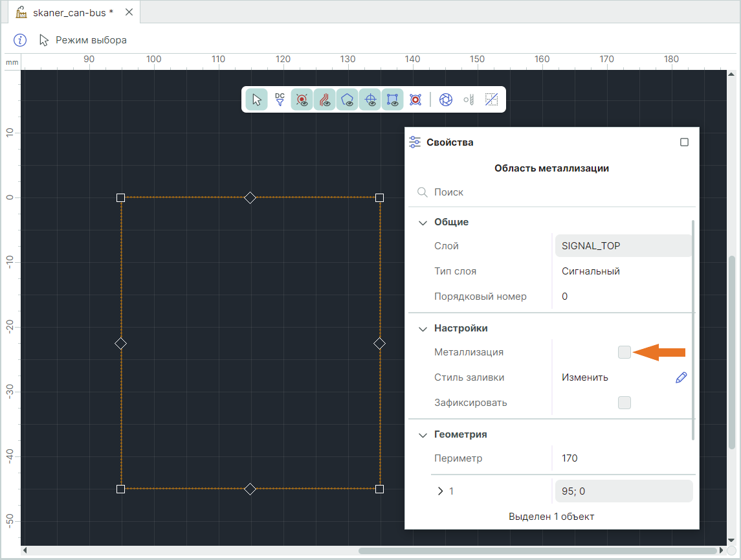
Task: Maximize the Свойства panel
Action: (x=684, y=142)
